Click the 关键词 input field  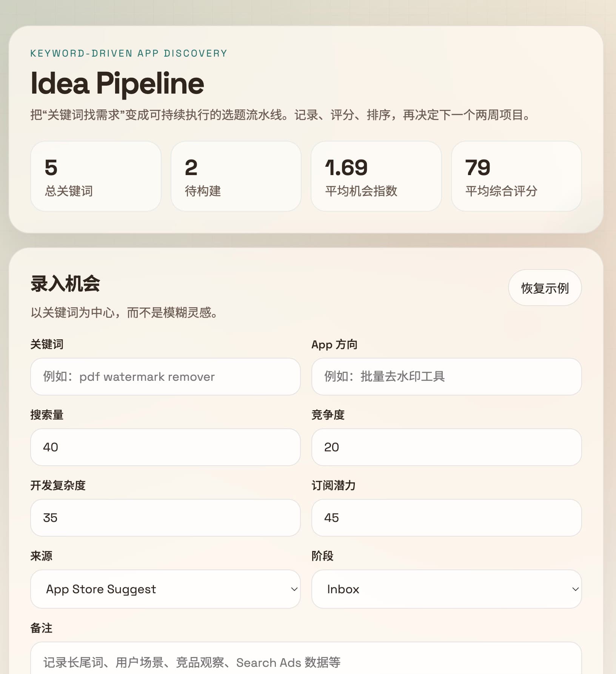[x=165, y=376]
